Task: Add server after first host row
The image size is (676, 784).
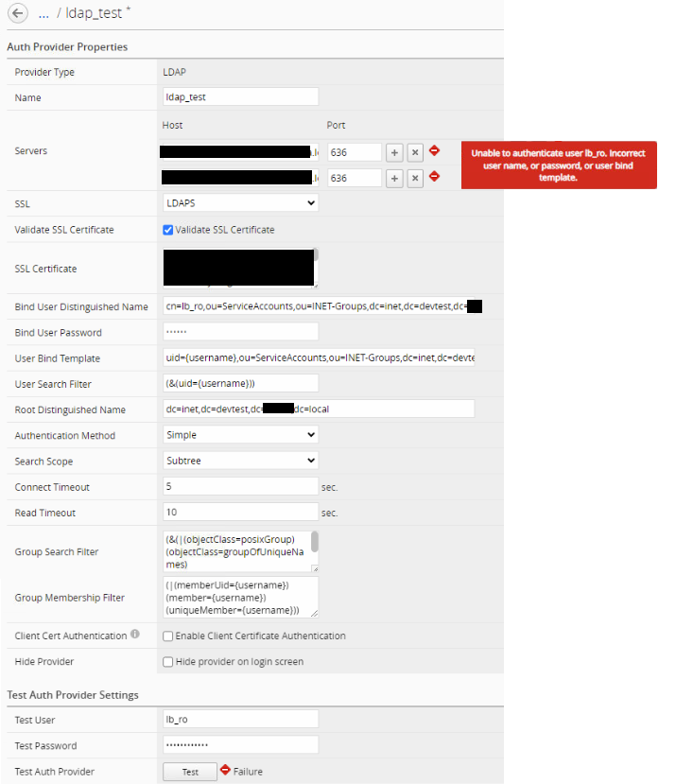Action: [x=394, y=152]
